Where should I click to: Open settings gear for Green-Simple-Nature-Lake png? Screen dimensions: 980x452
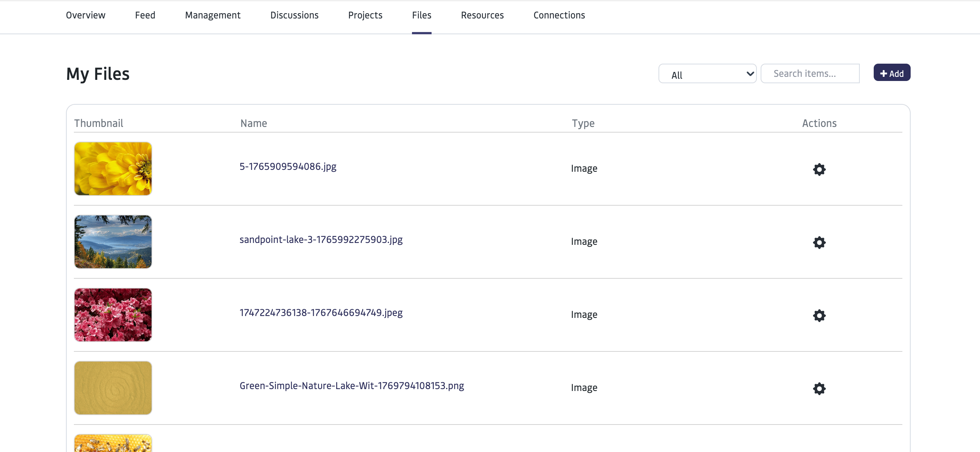(x=819, y=388)
